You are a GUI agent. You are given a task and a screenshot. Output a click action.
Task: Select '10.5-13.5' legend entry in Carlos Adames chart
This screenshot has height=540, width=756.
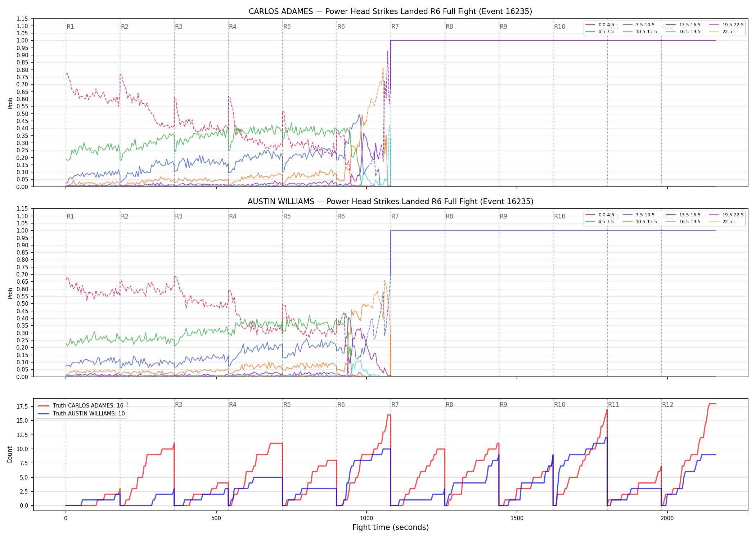click(640, 32)
